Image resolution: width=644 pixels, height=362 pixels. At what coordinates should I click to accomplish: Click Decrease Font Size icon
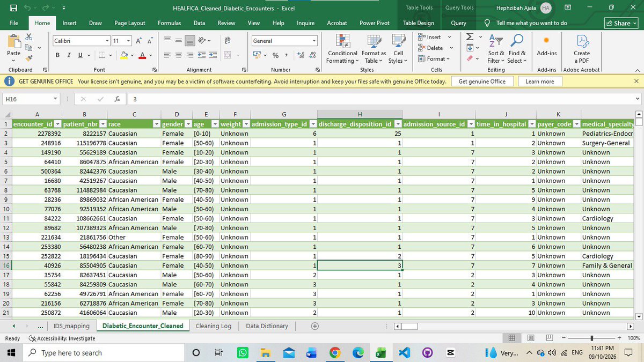[151, 41]
